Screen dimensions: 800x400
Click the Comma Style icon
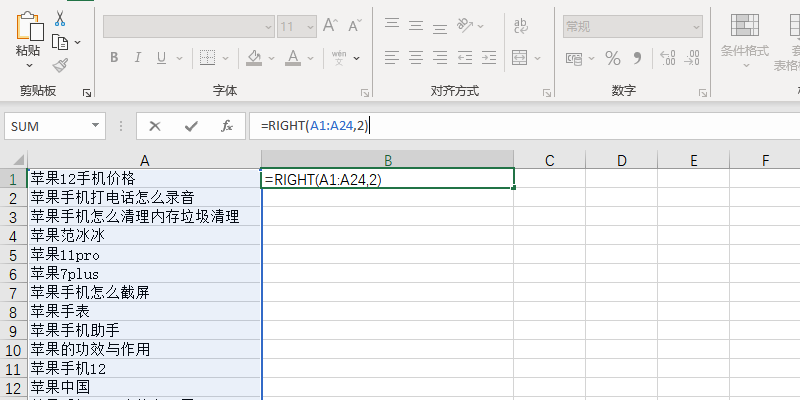click(637, 58)
